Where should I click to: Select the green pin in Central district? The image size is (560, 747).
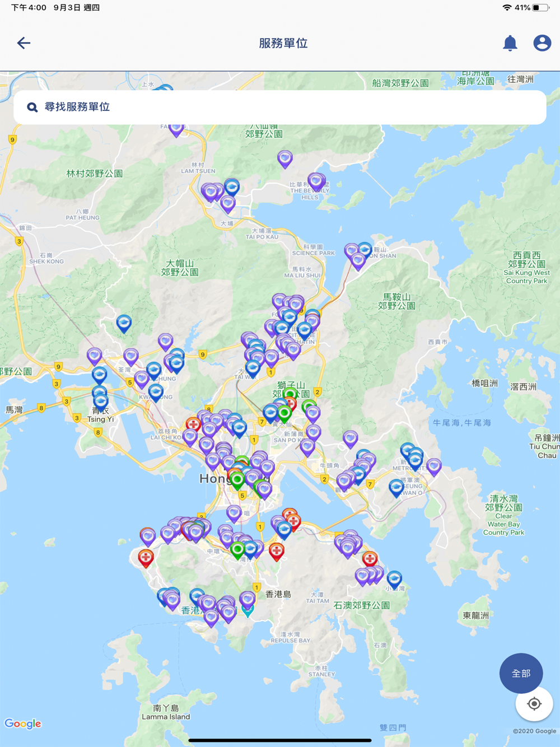pos(237,549)
